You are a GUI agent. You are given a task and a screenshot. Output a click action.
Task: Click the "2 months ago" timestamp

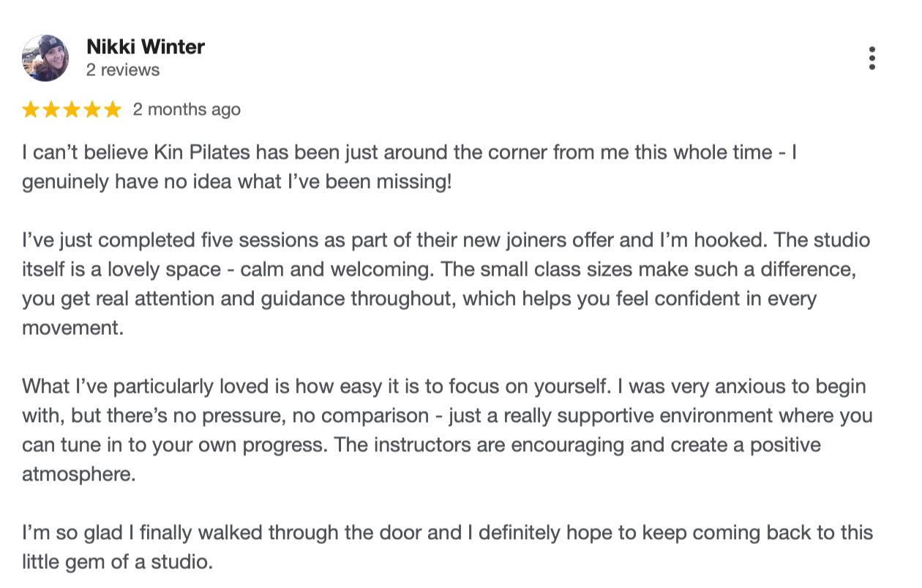point(187,110)
